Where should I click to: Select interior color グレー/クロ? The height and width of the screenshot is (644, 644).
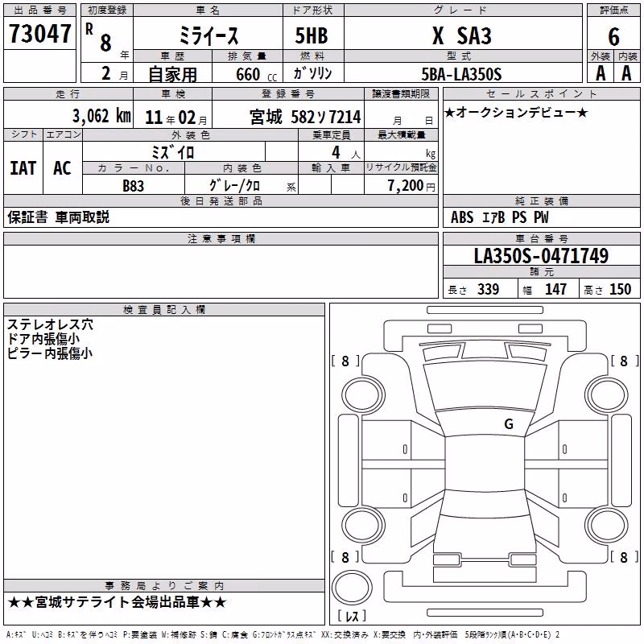234,185
